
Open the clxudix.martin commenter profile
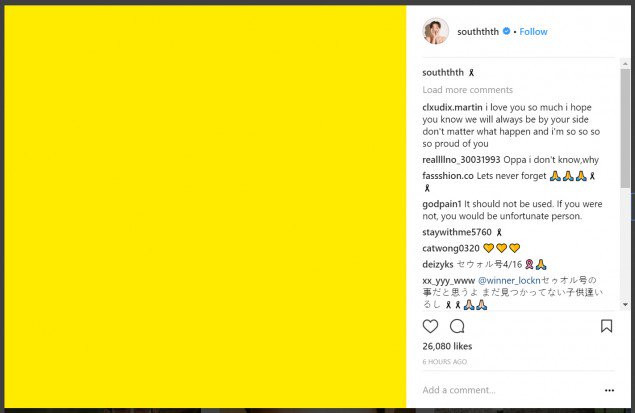click(x=453, y=107)
